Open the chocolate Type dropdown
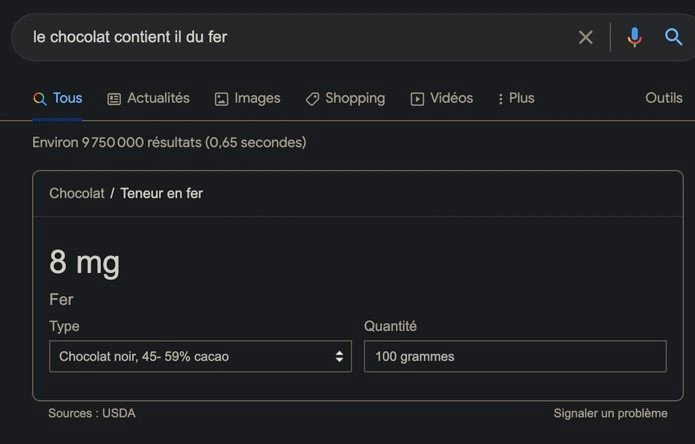The image size is (695, 444). (x=200, y=356)
